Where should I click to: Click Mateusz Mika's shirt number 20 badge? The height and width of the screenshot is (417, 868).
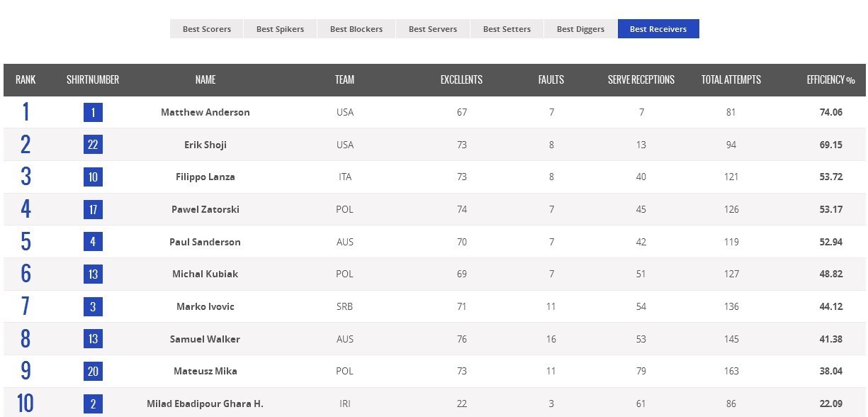tap(93, 371)
